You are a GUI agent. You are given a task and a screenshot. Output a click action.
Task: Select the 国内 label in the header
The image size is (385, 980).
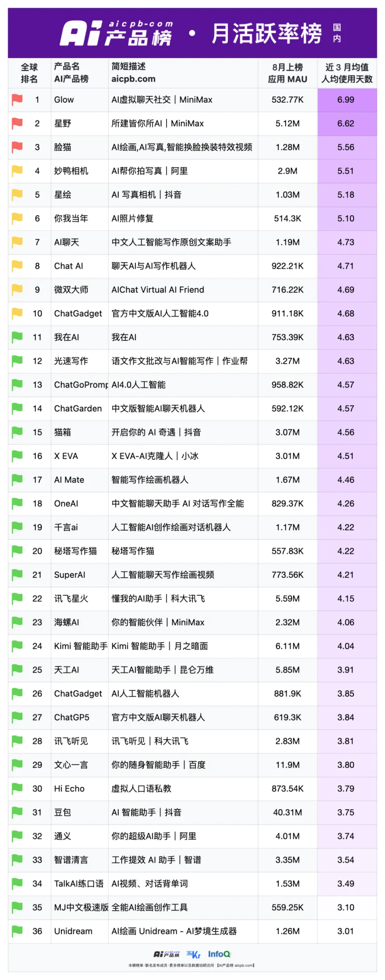pyautogui.click(x=337, y=33)
